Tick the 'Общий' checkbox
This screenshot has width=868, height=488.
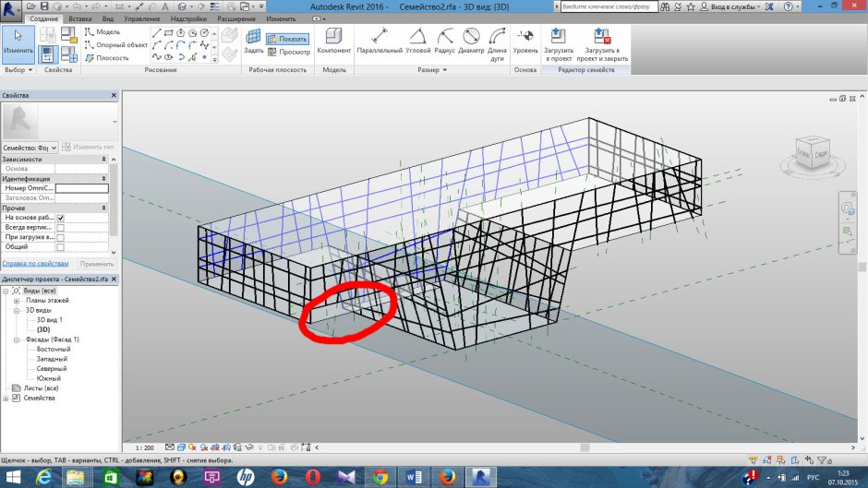pos(61,247)
